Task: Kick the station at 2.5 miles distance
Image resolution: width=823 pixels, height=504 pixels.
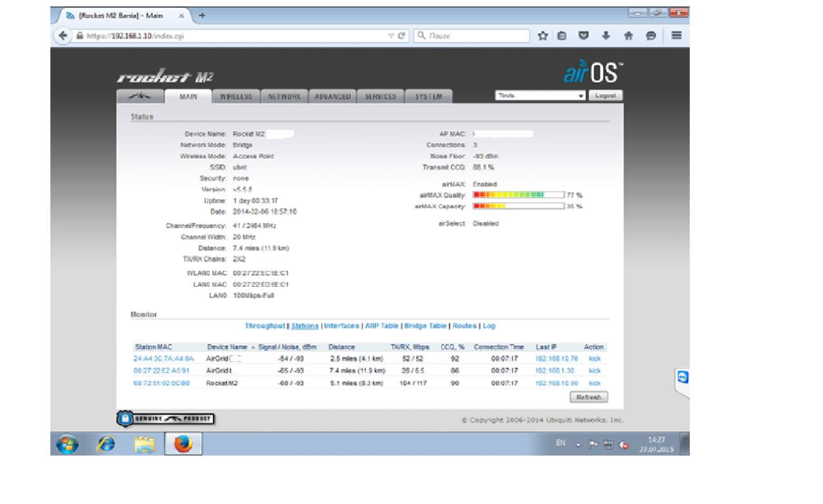Action: click(595, 359)
